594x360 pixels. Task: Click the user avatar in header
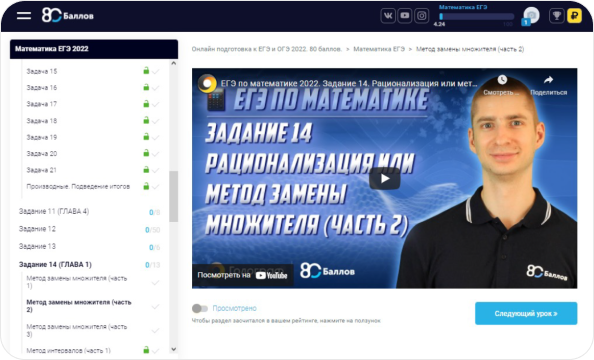(x=531, y=15)
